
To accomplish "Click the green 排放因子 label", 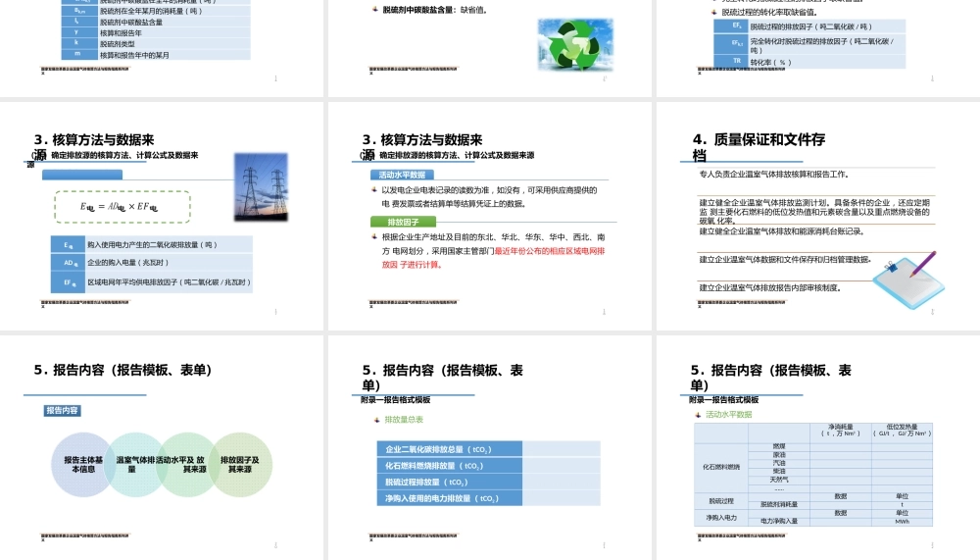I will pos(403,222).
